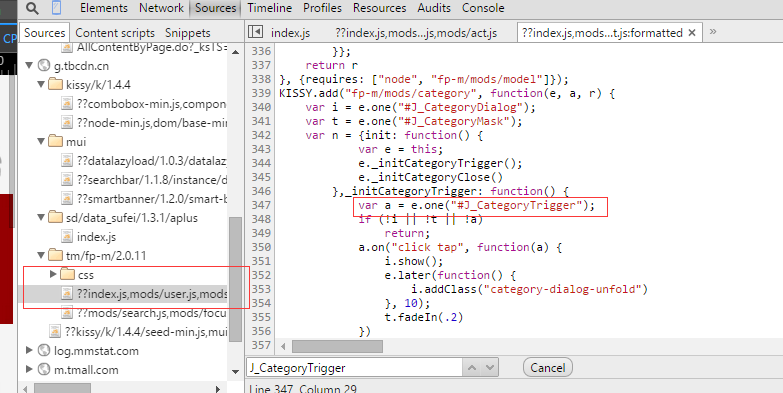
Task: Click the t.fadeIn(.2) code line
Action: [423, 317]
